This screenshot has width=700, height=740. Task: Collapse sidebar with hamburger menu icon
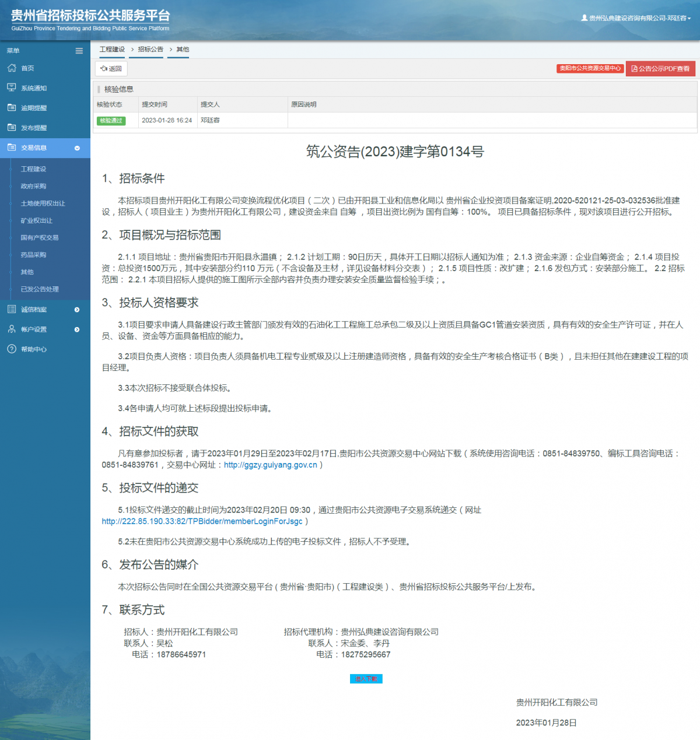coord(79,51)
